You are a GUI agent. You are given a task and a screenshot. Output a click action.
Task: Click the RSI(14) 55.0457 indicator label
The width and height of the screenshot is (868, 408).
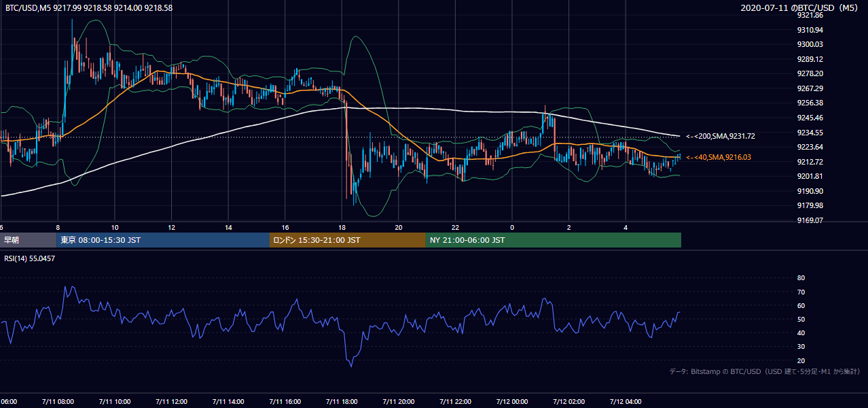tap(30, 258)
